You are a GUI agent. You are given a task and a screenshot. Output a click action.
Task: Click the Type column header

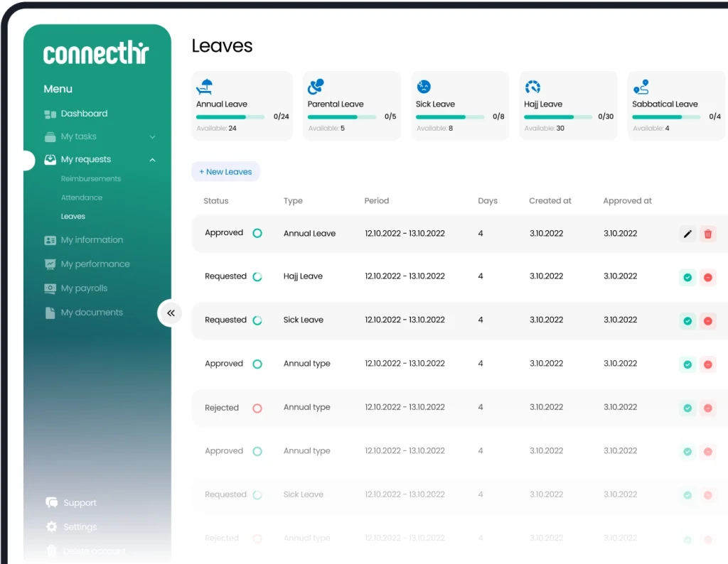(x=293, y=201)
